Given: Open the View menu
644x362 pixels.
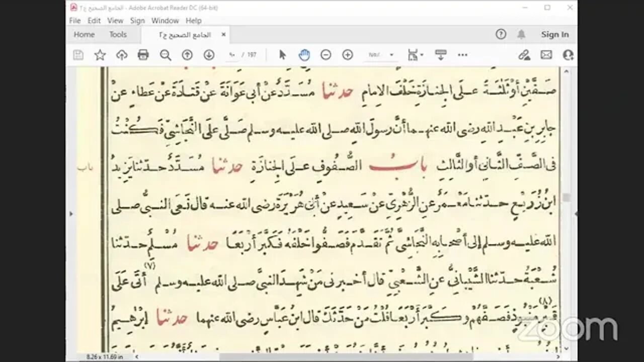Looking at the screenshot, I should [115, 21].
